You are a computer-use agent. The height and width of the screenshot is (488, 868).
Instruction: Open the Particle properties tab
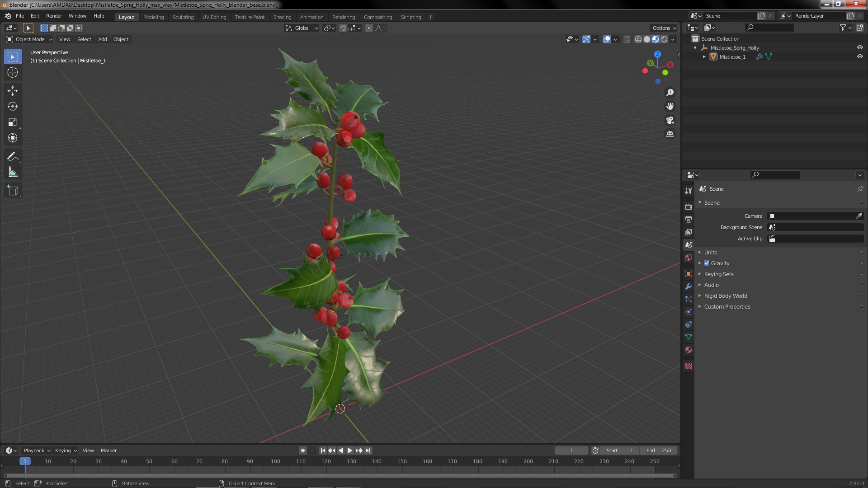tap(689, 299)
